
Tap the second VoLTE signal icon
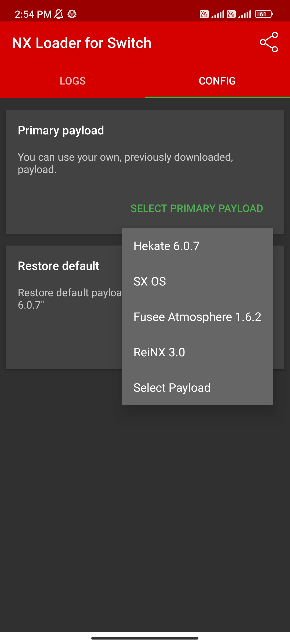pyautogui.click(x=231, y=14)
